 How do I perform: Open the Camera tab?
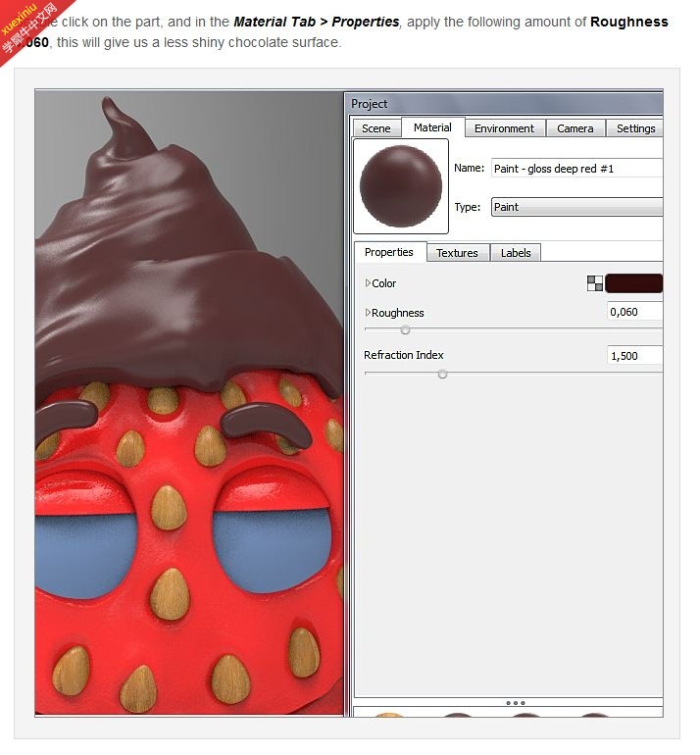(575, 128)
